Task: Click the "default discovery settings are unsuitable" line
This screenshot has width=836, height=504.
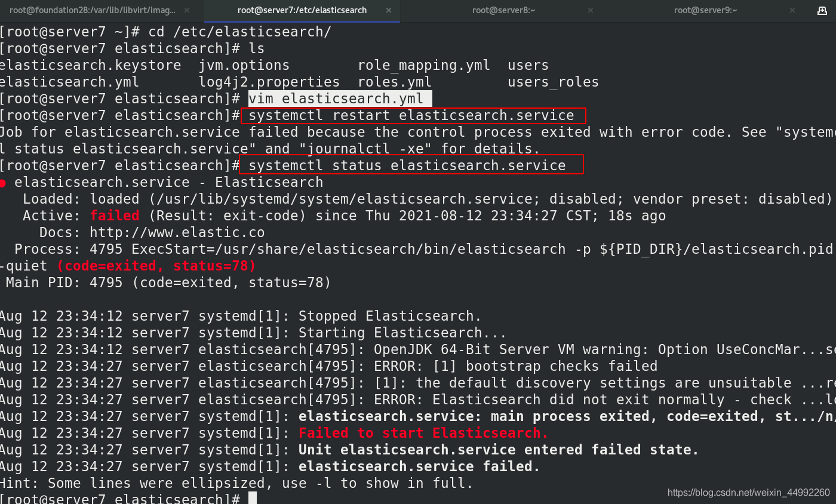Action: click(x=418, y=383)
